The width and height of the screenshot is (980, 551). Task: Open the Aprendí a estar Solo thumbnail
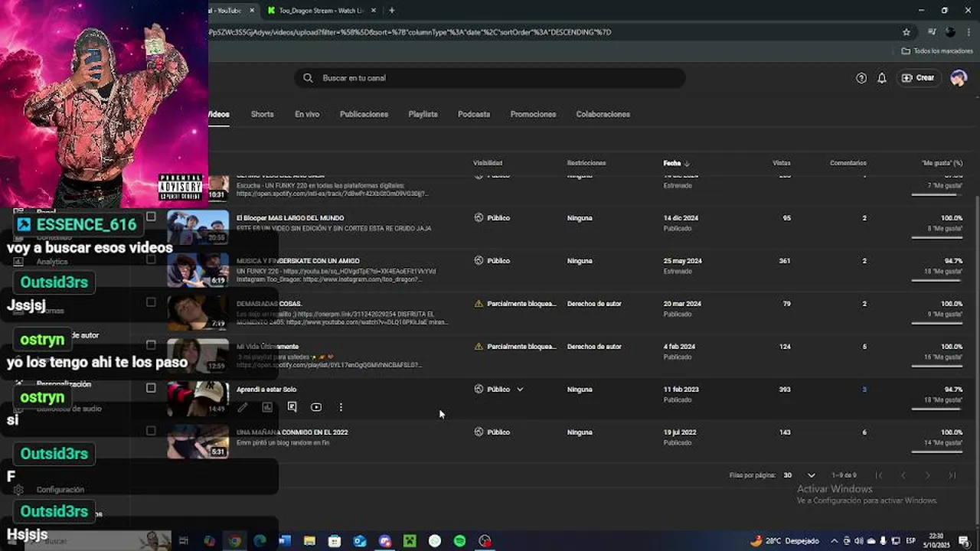[198, 398]
